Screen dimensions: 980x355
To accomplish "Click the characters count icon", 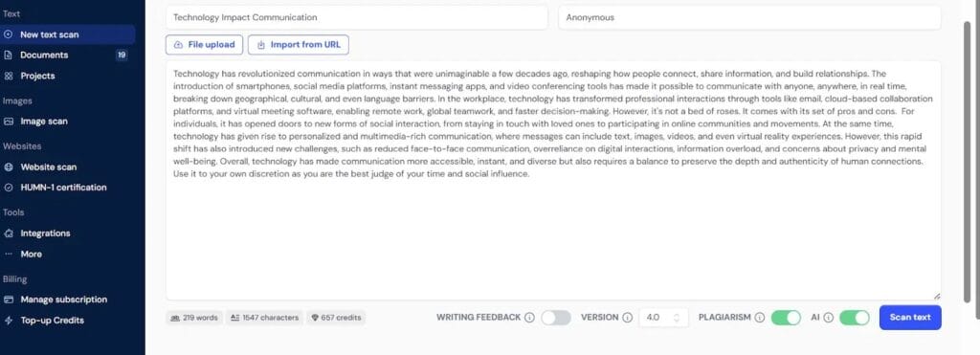I will pos(235,318).
